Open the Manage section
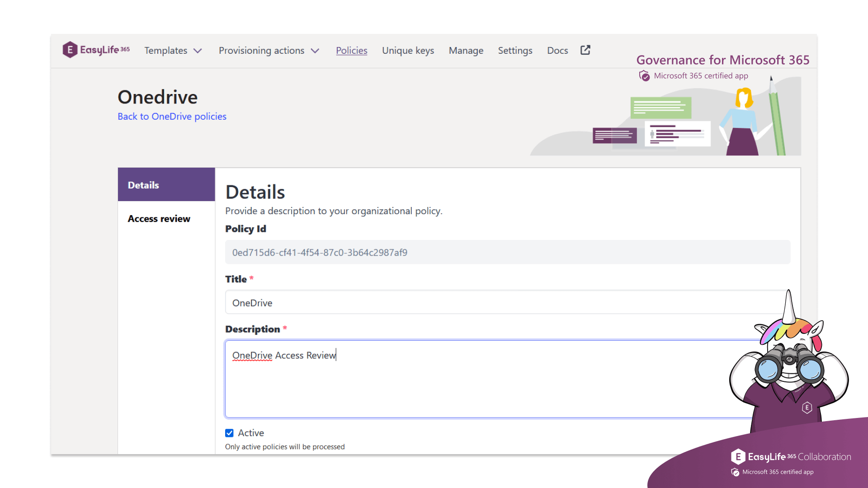Screen dimensions: 868x488 [x=466, y=50]
